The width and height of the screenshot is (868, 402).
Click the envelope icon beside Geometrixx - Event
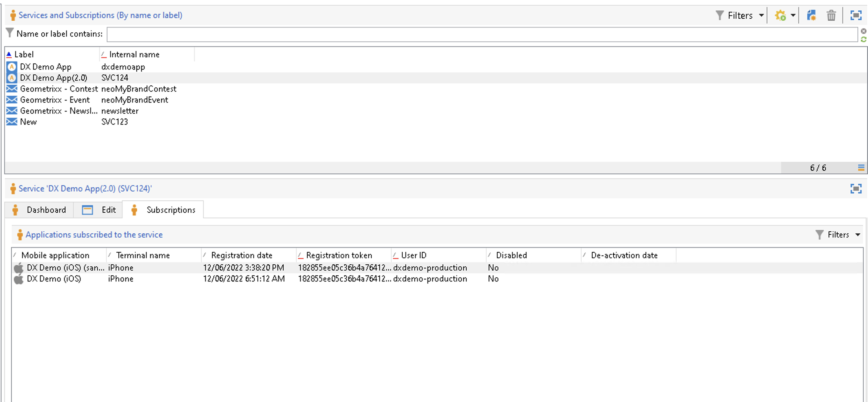12,100
